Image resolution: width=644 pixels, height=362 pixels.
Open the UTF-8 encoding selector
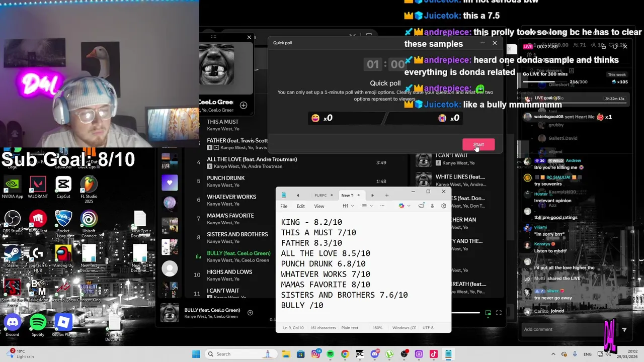[x=428, y=328]
